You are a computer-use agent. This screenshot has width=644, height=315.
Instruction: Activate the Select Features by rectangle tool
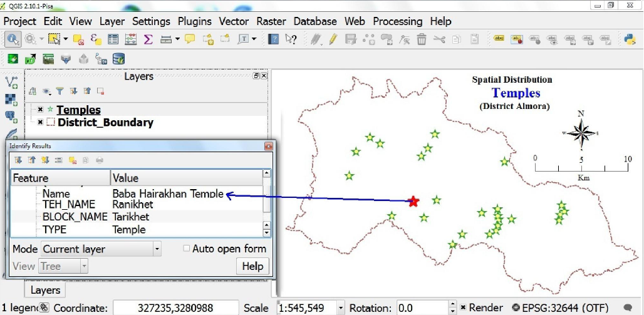[54, 39]
